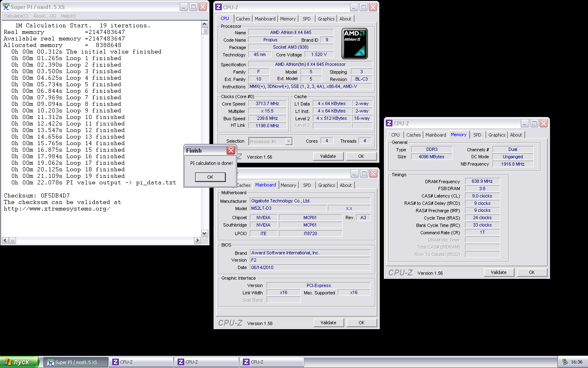Click the Core Voltage value 1.520 V

tap(319, 55)
